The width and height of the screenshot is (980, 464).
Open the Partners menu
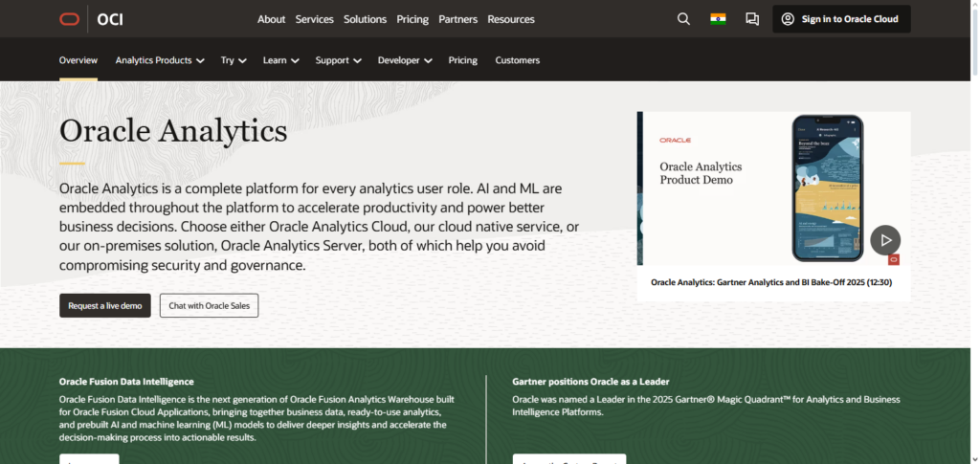point(458,19)
